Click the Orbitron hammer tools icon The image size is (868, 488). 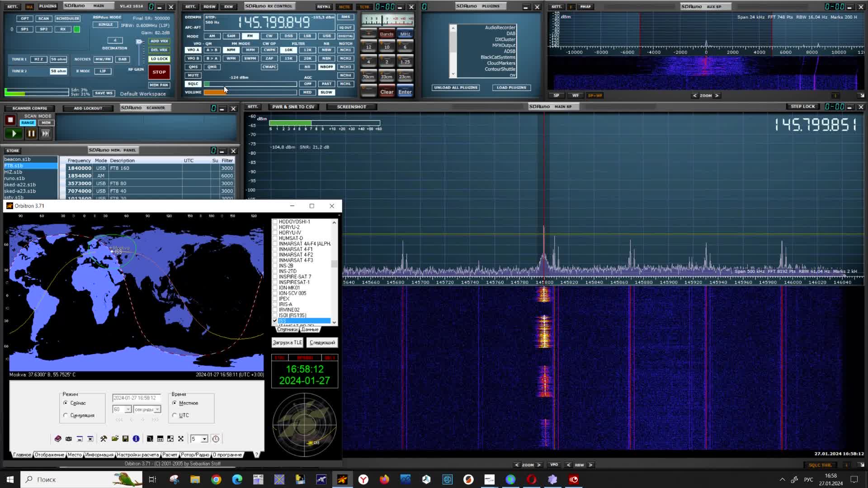pyautogui.click(x=104, y=439)
